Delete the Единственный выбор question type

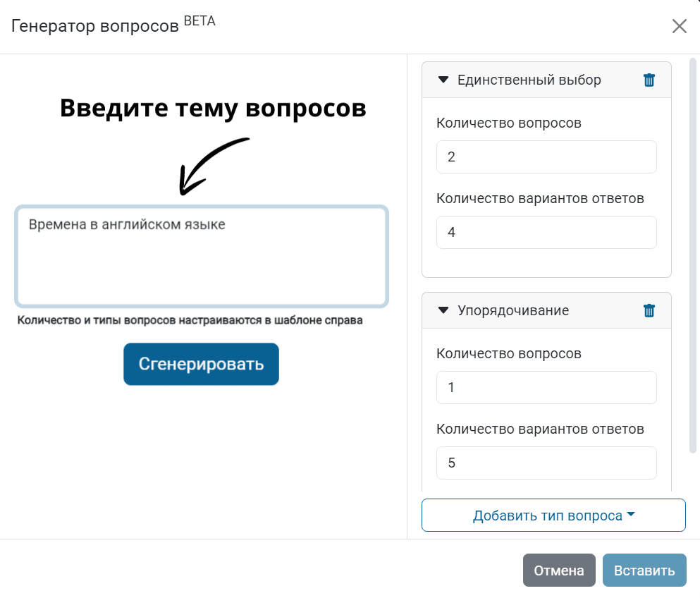tap(649, 80)
